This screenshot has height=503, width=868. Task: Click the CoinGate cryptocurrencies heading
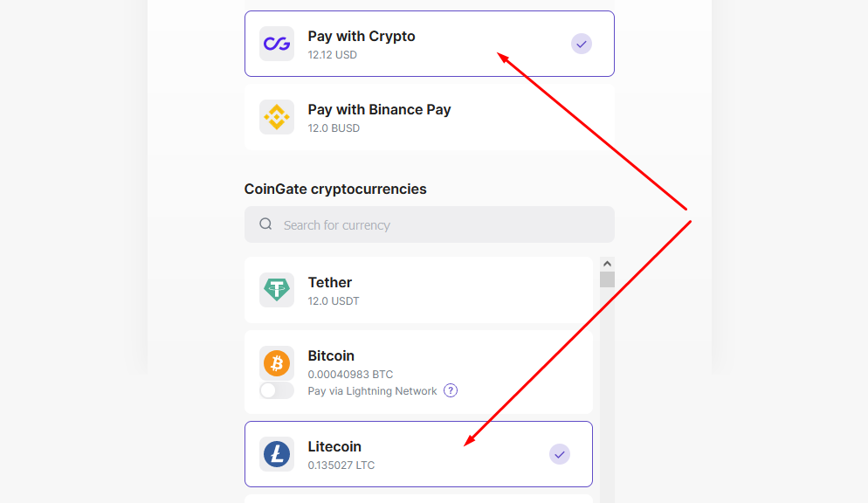point(335,189)
